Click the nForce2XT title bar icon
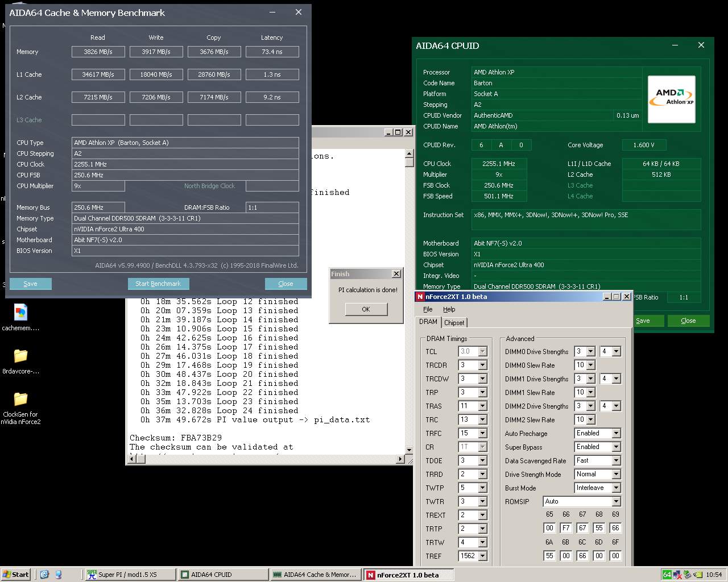The width and height of the screenshot is (728, 582). (x=420, y=297)
